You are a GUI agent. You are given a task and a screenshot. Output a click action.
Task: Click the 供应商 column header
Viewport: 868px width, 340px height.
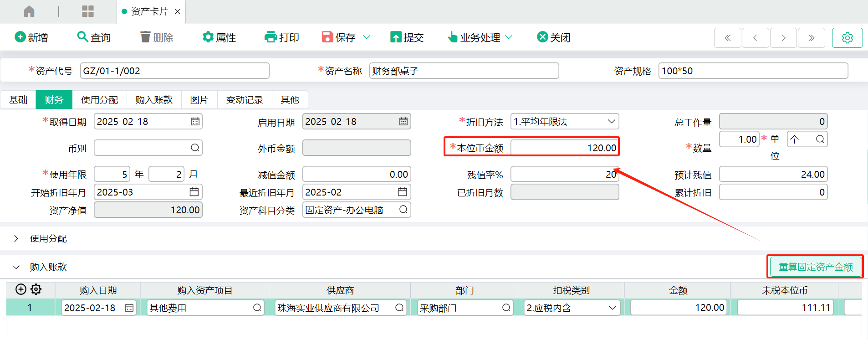click(x=340, y=290)
